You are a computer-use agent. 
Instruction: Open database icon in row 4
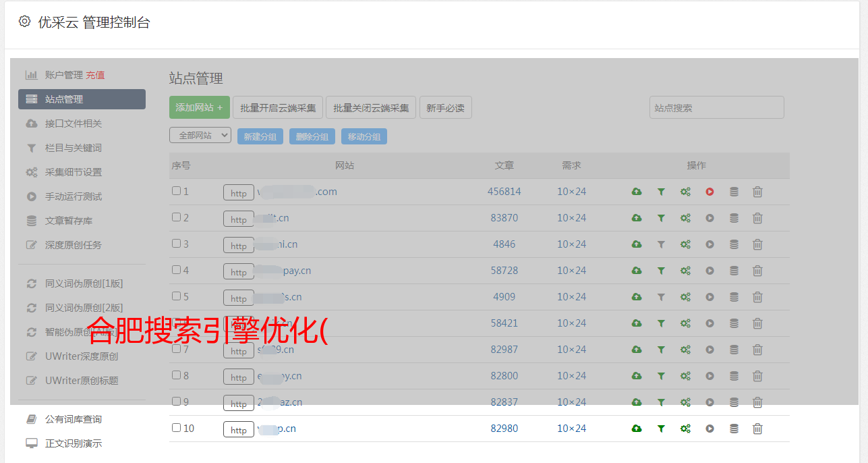click(734, 271)
